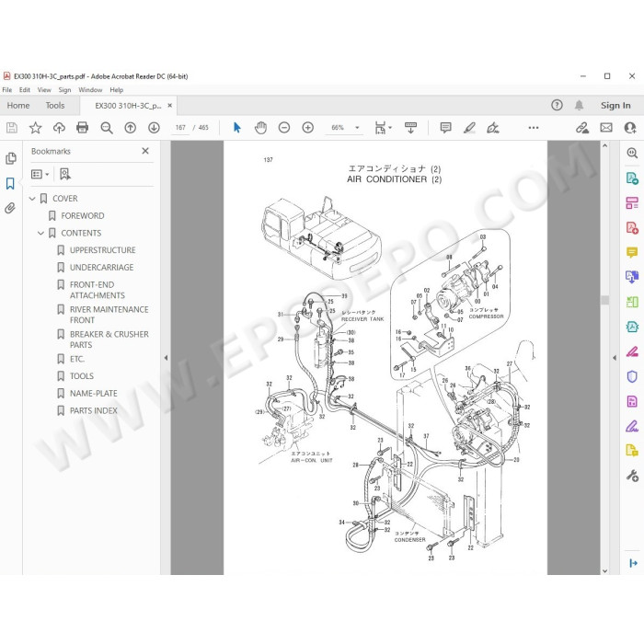The image size is (644, 644).
Task: Click the scroll down arrow
Action: tap(604, 570)
